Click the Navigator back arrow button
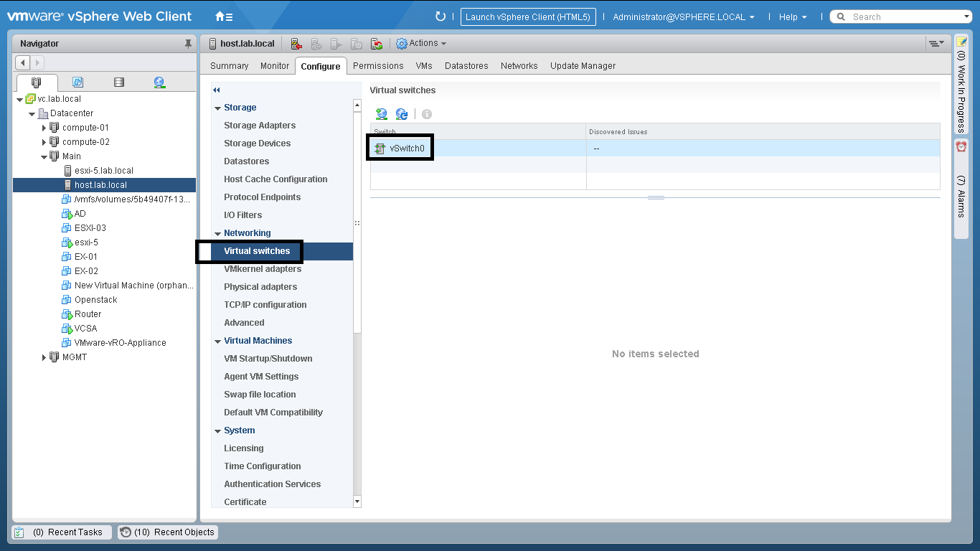 23,63
